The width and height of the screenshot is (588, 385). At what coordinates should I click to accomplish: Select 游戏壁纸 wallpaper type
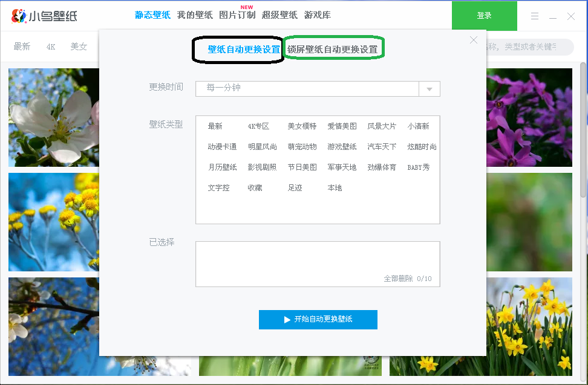click(342, 147)
